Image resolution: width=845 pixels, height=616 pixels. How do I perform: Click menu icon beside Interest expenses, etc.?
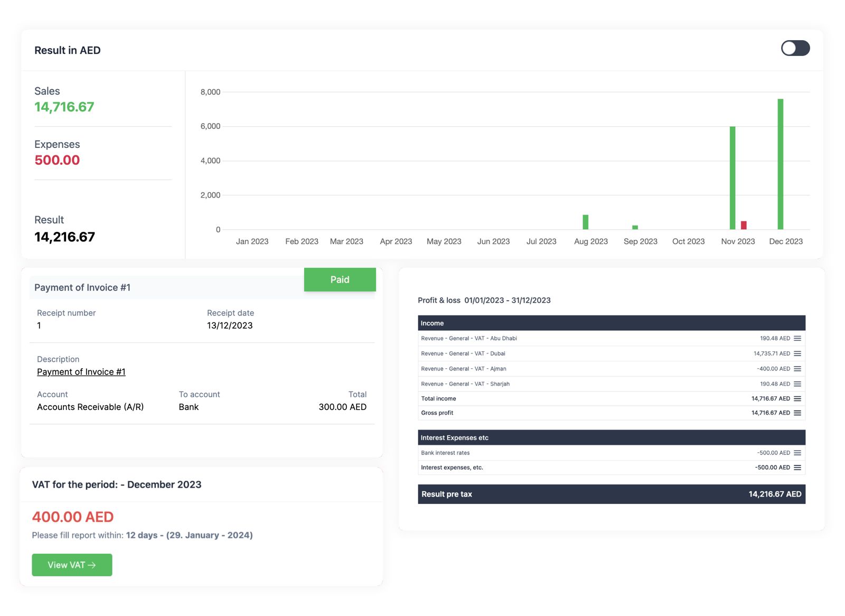pyautogui.click(x=797, y=468)
